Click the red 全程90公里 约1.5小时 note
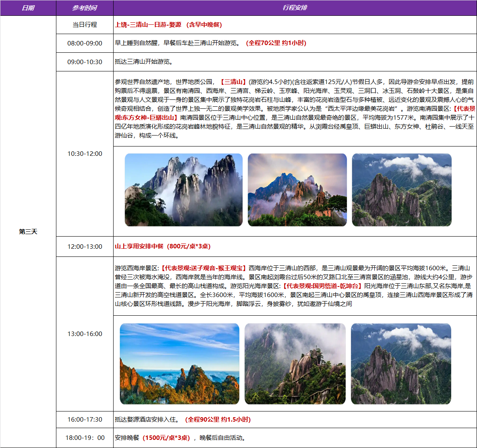477x448 pixels. click(218, 420)
